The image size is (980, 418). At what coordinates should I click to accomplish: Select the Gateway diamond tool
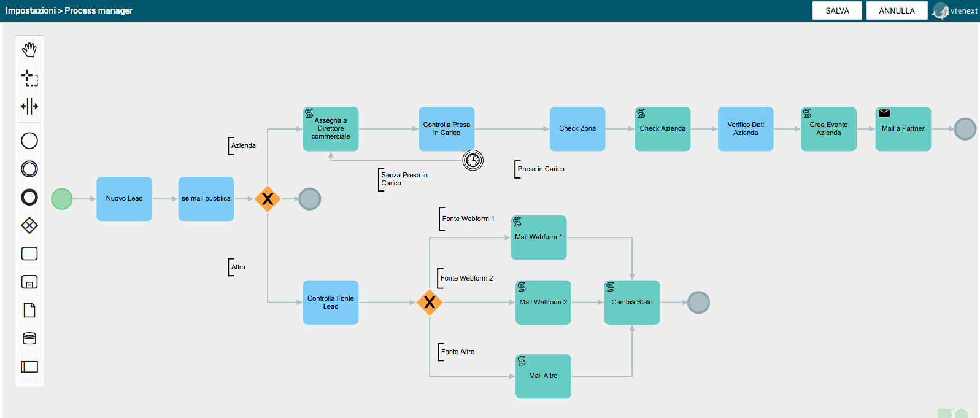coord(29,225)
